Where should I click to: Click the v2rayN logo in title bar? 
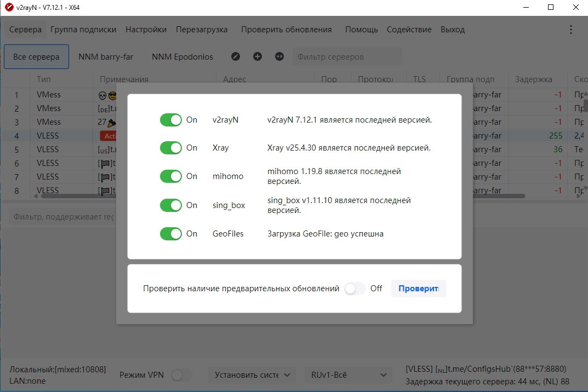click(x=9, y=7)
